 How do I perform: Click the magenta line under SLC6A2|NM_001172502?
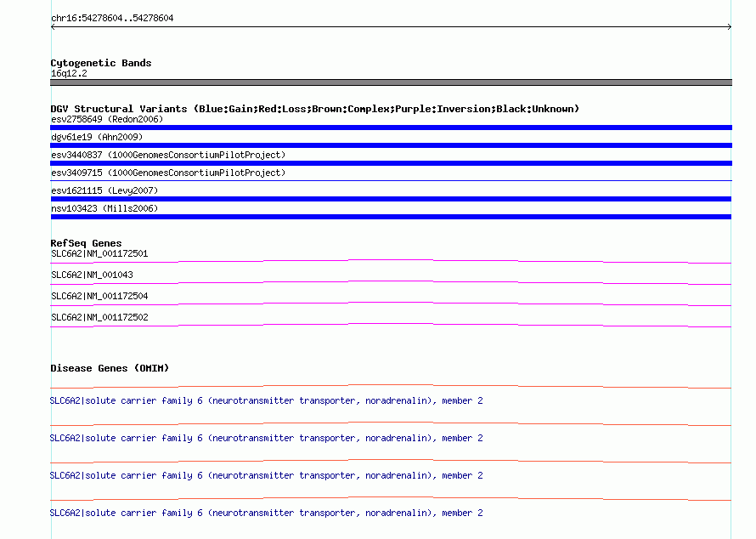[x=391, y=326]
